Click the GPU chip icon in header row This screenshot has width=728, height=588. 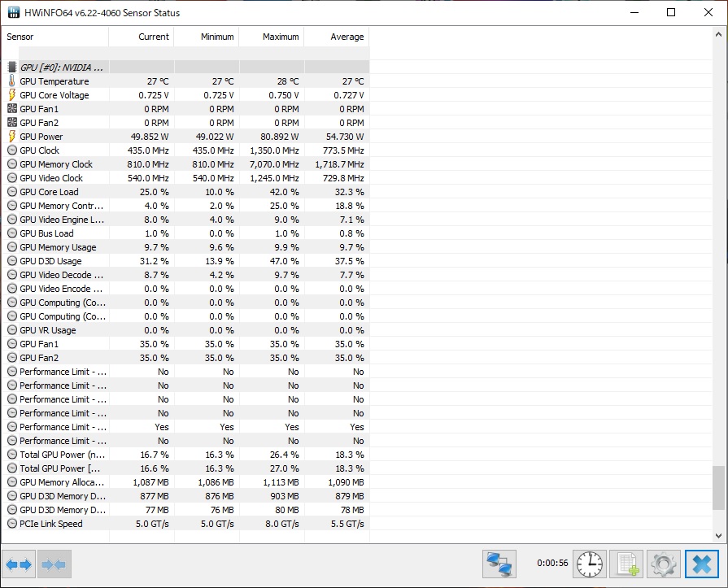(x=12, y=68)
